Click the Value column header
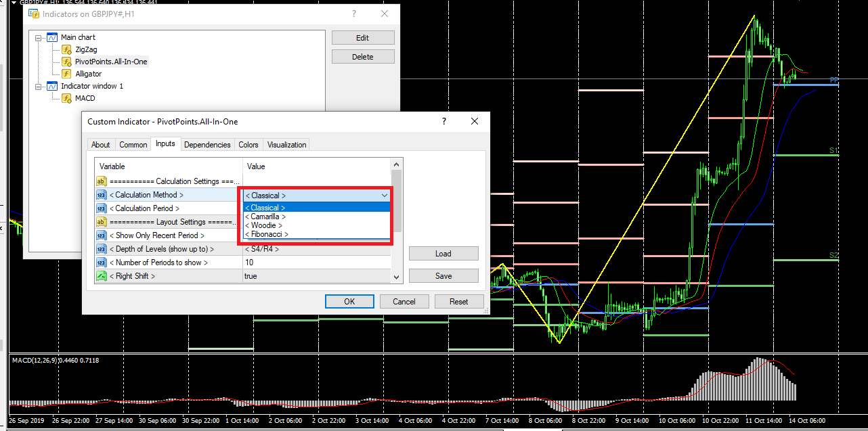This screenshot has height=431, width=868. tap(317, 166)
